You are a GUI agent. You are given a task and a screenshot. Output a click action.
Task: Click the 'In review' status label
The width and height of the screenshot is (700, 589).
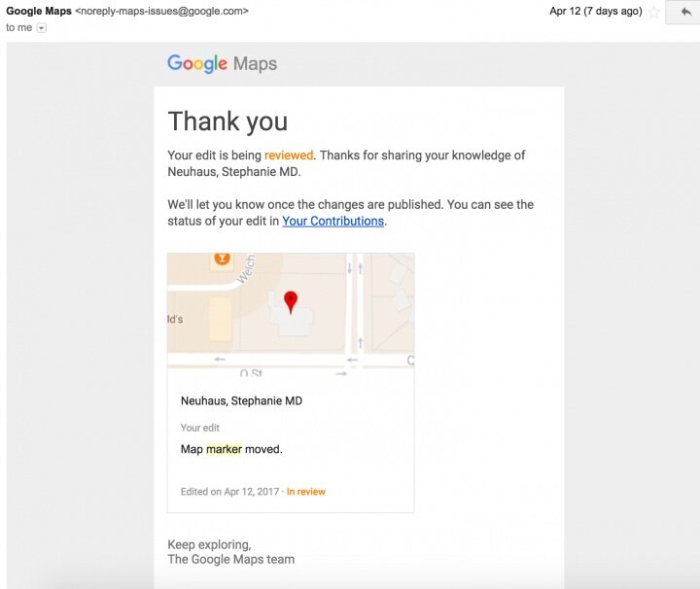[306, 492]
